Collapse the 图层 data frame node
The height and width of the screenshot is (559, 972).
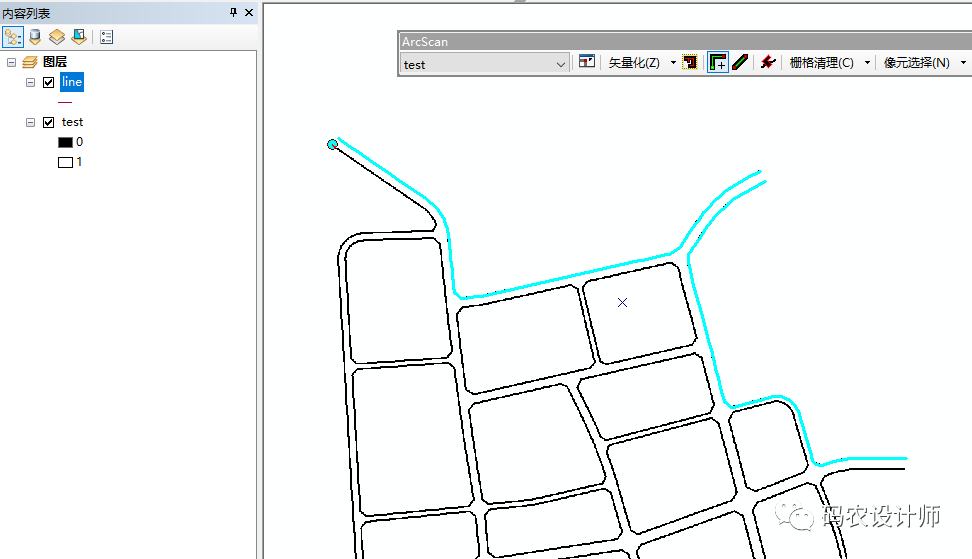click(x=12, y=62)
